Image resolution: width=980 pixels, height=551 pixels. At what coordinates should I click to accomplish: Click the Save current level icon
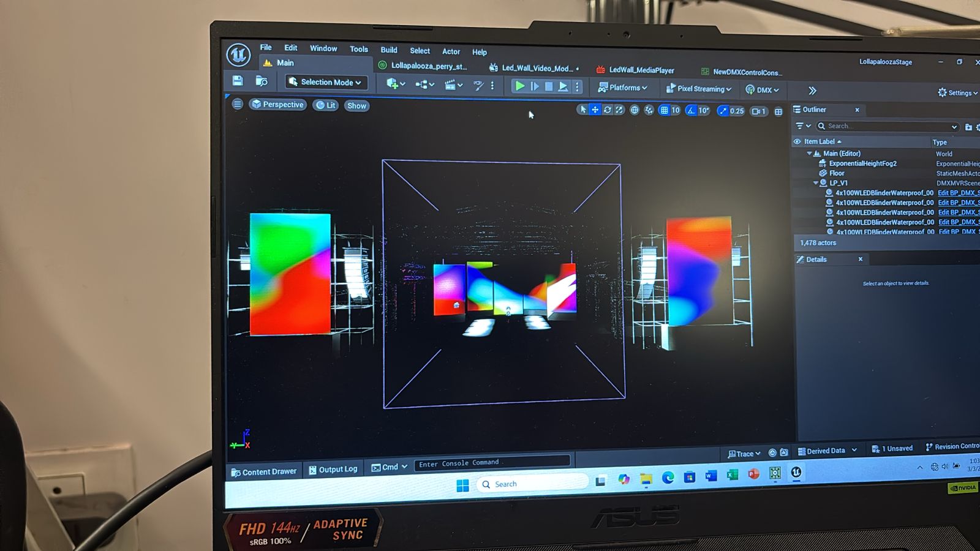[238, 81]
